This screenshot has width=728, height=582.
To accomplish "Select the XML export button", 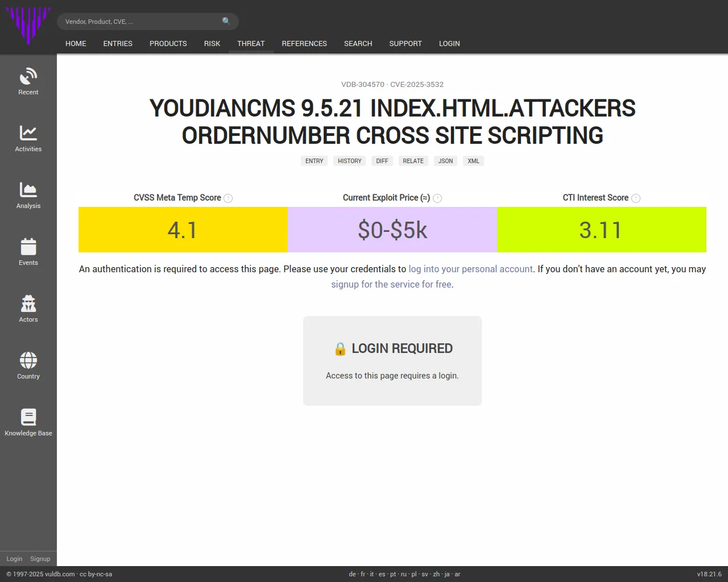I will 474,161.
